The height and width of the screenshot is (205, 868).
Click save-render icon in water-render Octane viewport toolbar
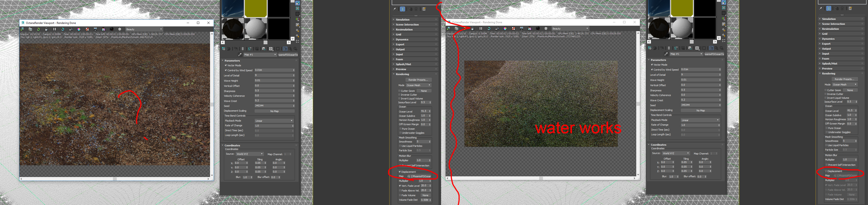click(449, 29)
